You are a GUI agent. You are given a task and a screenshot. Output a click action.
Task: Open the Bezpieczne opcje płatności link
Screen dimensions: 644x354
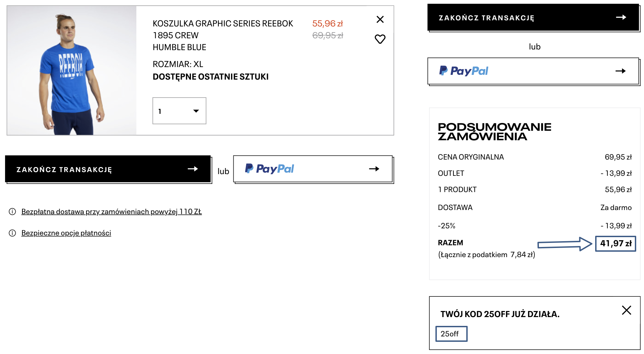(x=66, y=233)
